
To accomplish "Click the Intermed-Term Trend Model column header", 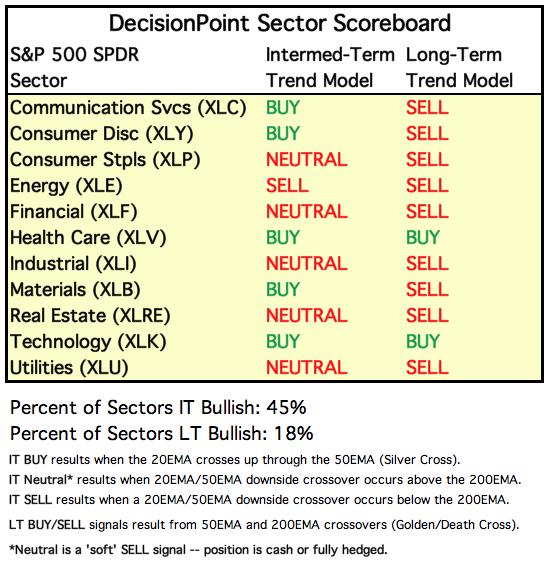I will click(330, 68).
